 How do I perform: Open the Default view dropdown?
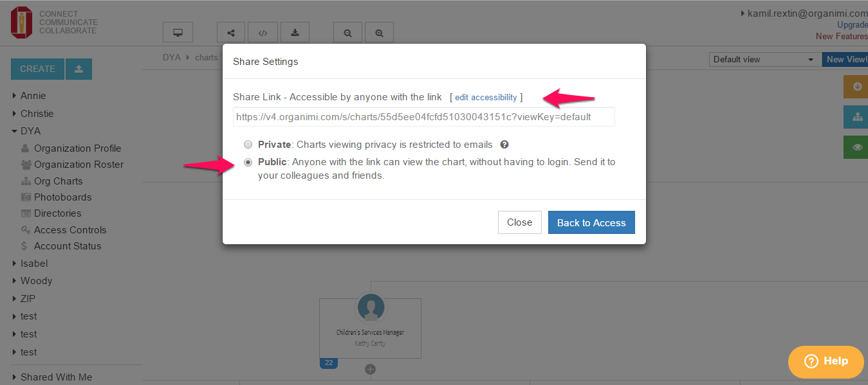coord(764,59)
